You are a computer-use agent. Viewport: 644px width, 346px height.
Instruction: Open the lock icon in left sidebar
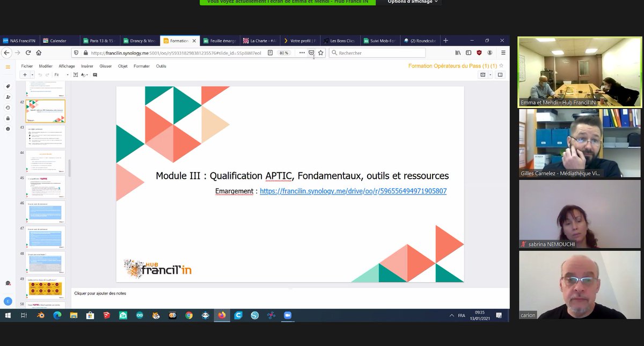[8, 118]
